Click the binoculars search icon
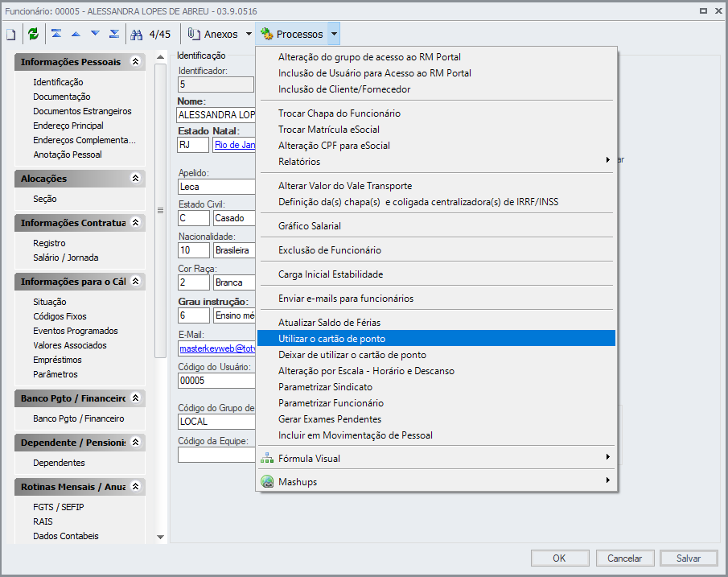728x577 pixels. click(x=137, y=35)
